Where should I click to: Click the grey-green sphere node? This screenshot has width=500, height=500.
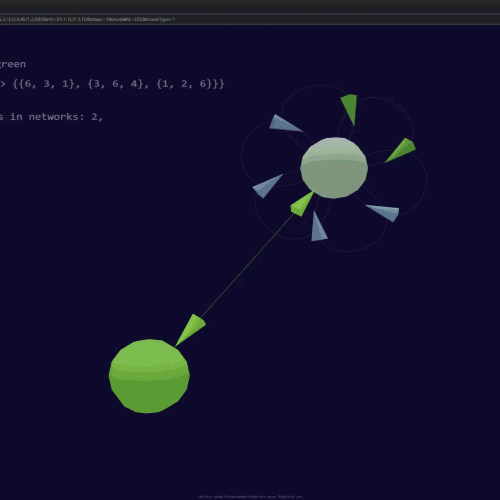(334, 168)
